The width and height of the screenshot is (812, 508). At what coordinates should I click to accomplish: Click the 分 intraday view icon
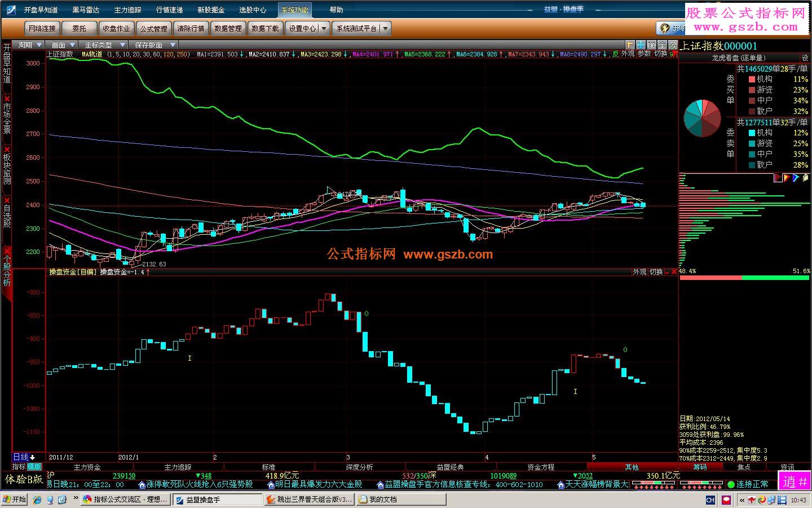pyautogui.click(x=673, y=45)
